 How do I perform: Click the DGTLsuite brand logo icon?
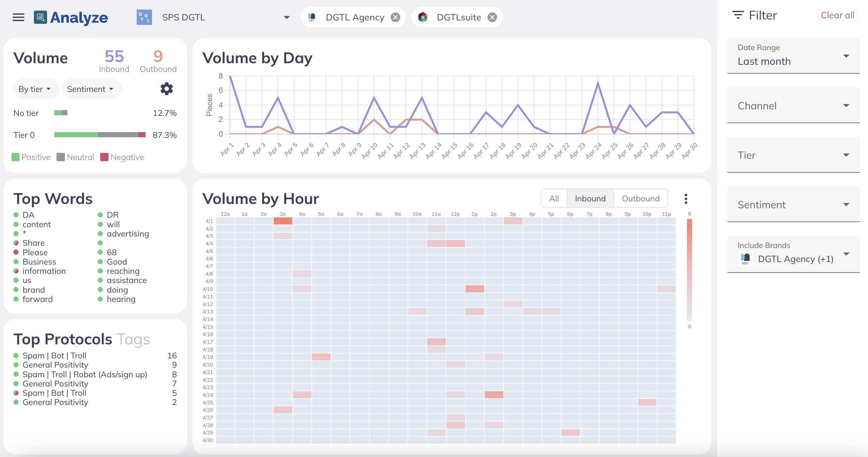(423, 17)
